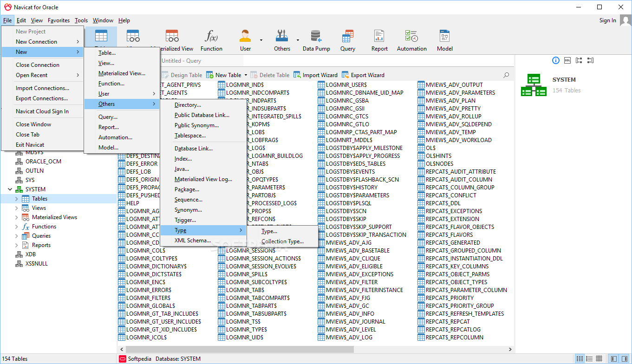Expand the Functions tree node arrow

[17, 227]
